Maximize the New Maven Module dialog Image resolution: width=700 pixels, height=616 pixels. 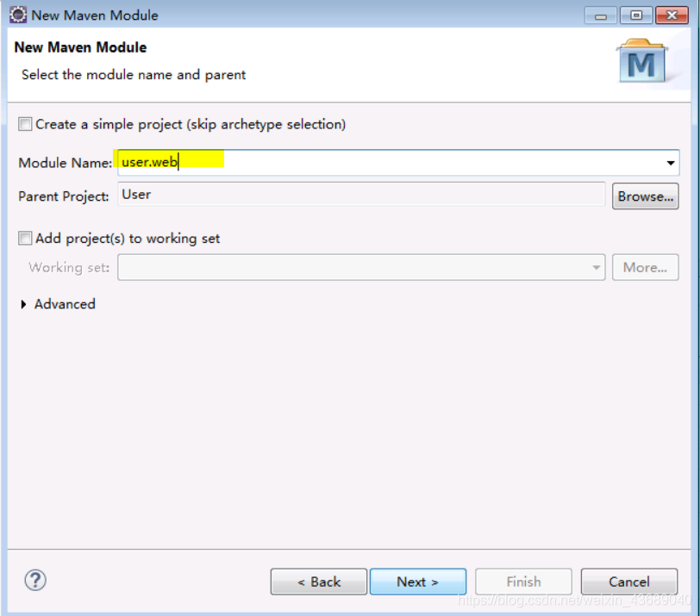click(635, 16)
